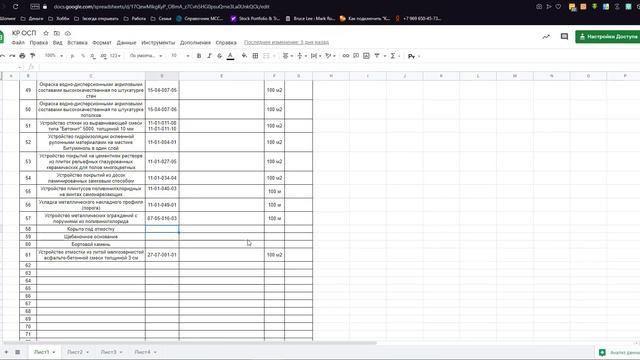Open the Вид menu
Viewport: 640px width, 360px height.
tap(58, 42)
